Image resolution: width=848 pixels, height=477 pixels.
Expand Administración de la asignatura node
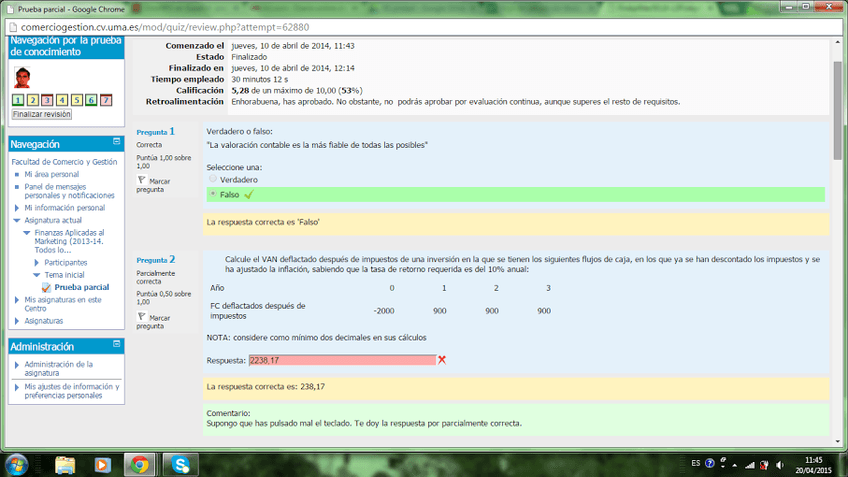17,365
